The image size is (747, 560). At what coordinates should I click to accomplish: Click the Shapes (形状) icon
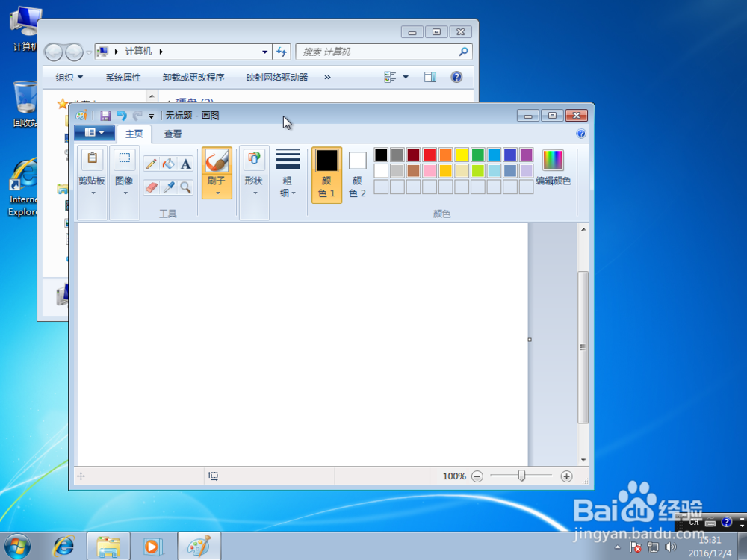point(254,159)
